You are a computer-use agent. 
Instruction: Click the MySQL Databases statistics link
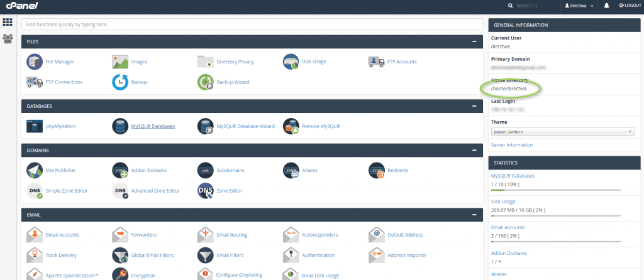click(513, 176)
